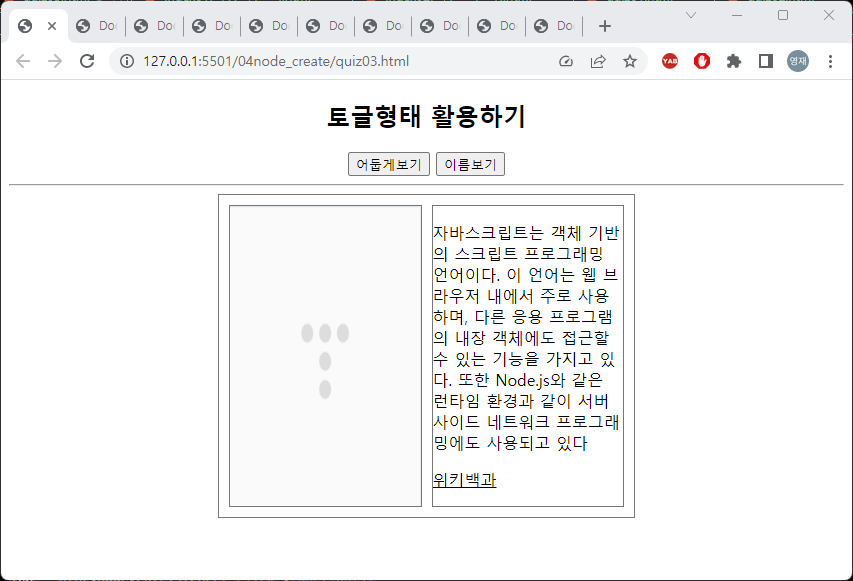Image resolution: width=853 pixels, height=581 pixels.
Task: Share this page icon
Action: click(598, 61)
